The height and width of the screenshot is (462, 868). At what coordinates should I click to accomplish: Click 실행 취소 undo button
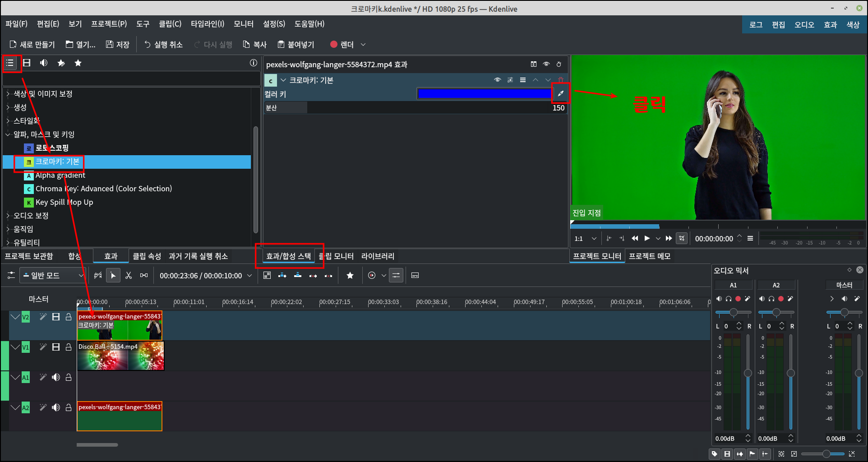pos(163,44)
